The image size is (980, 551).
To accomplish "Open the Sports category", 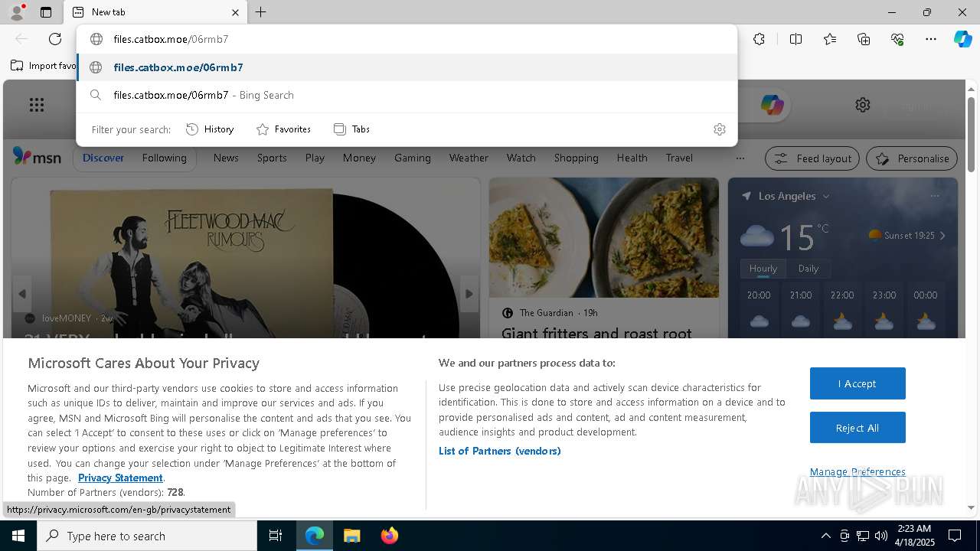I will point(272,158).
